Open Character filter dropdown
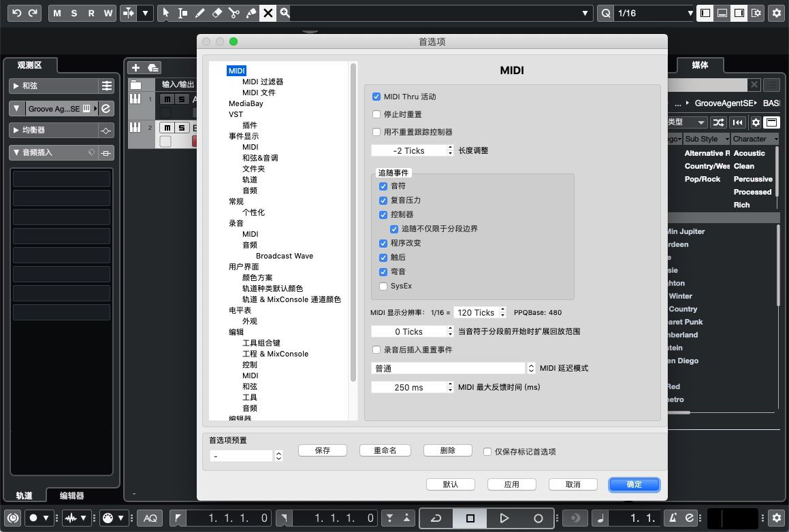This screenshot has height=532, width=789. point(755,139)
